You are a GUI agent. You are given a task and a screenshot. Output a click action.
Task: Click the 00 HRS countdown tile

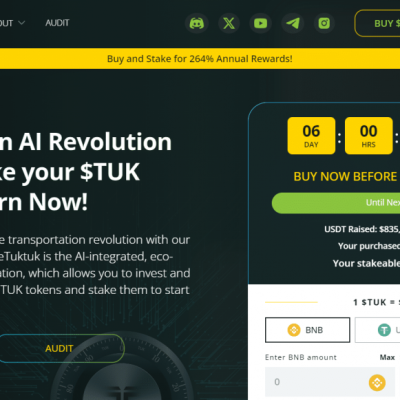click(369, 136)
